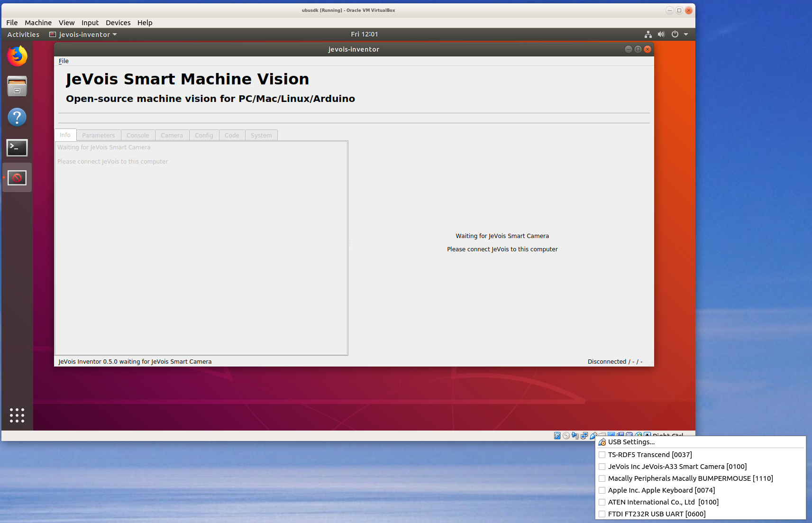The image size is (812, 523).
Task: Click the VirtualBox optical disc status icon
Action: 566,435
